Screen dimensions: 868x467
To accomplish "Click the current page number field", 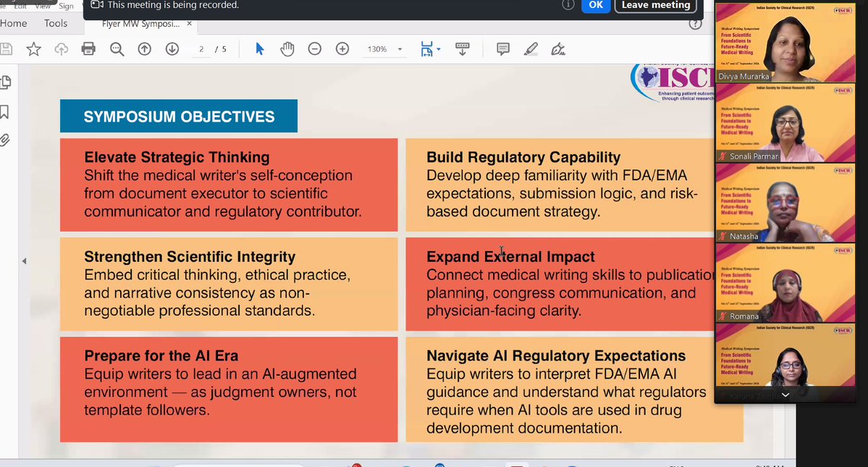I will point(201,49).
